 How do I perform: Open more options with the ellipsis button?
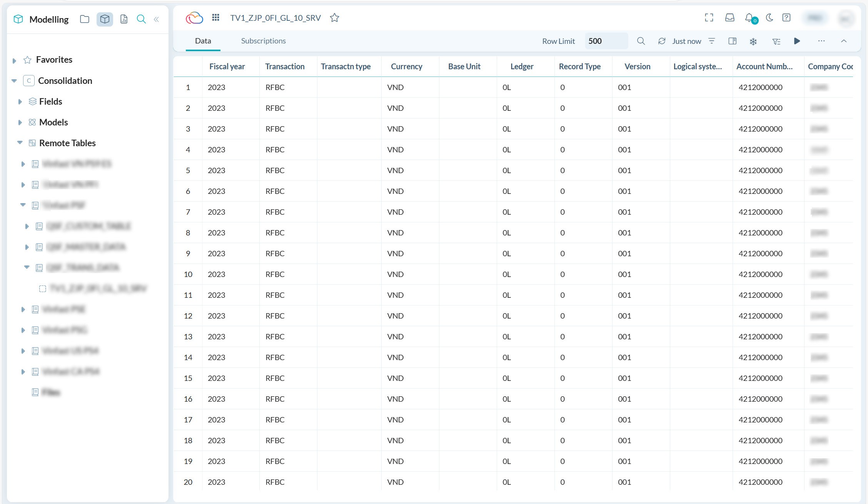[x=821, y=41]
